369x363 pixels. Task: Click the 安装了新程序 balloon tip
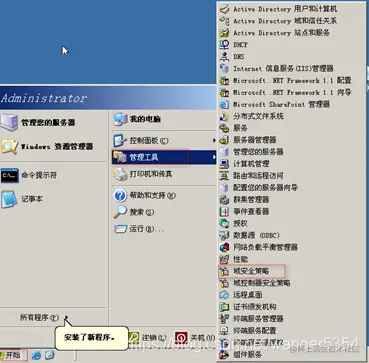(x=92, y=337)
